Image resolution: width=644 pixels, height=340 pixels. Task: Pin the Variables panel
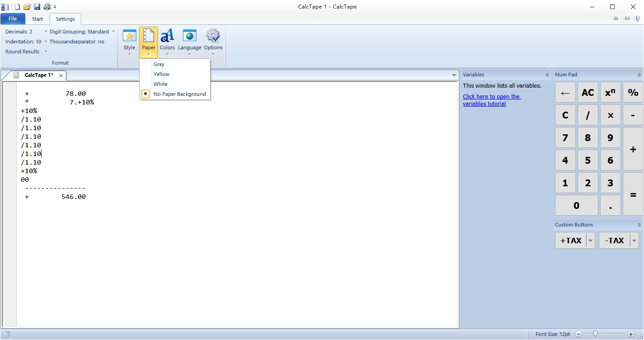point(547,75)
